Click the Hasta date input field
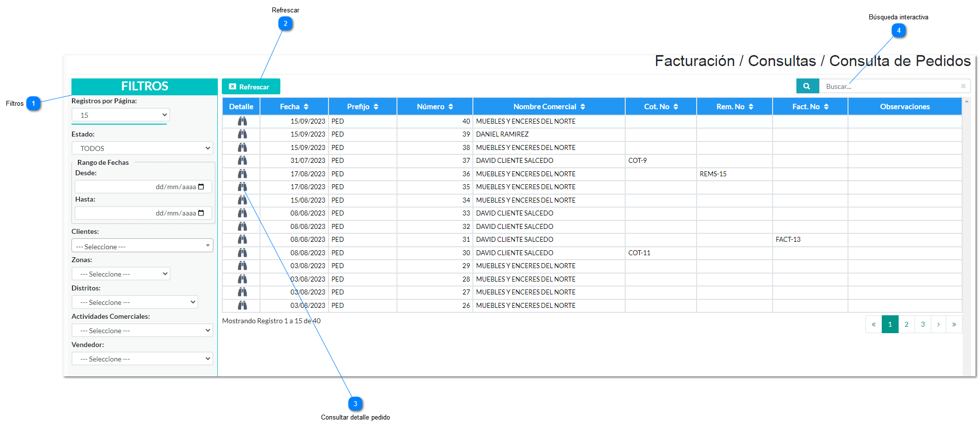 143,213
